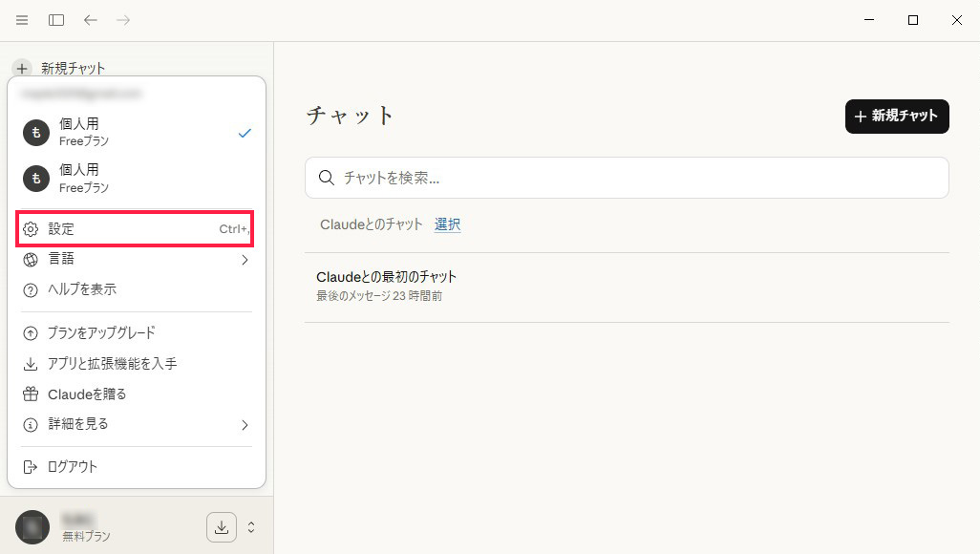The height and width of the screenshot is (554, 980).
Task: Click the black 新規チャット button
Action: 896,117
